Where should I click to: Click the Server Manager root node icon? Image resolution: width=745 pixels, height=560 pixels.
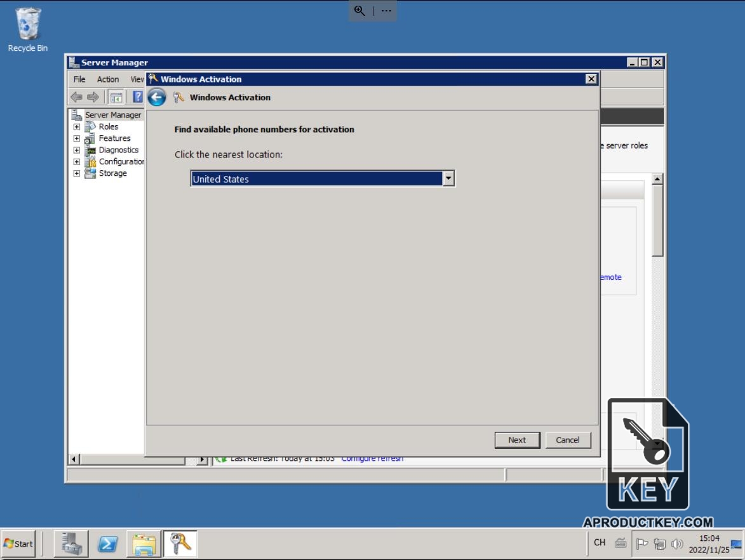coord(76,115)
